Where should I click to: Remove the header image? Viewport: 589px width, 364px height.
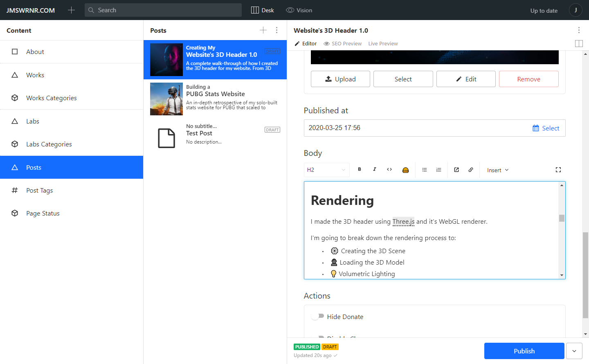coord(529,79)
